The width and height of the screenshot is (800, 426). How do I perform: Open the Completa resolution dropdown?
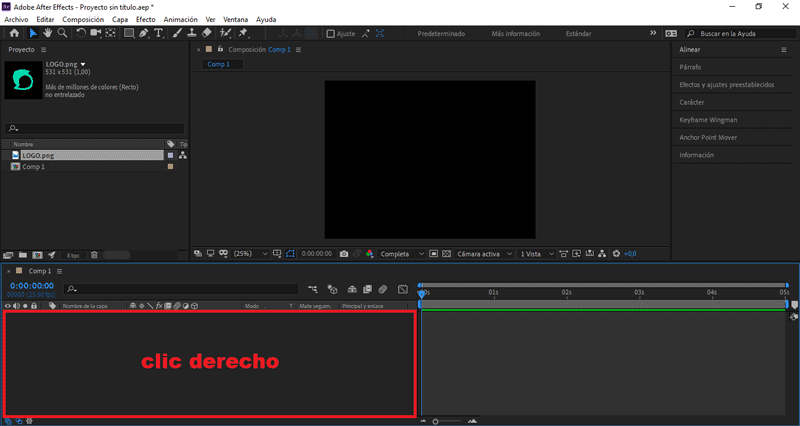point(402,254)
